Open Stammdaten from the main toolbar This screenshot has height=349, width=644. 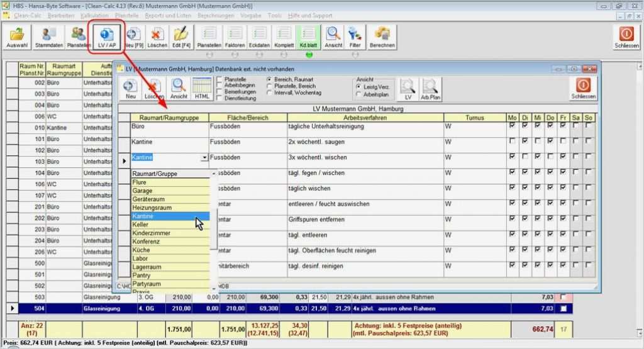point(48,37)
